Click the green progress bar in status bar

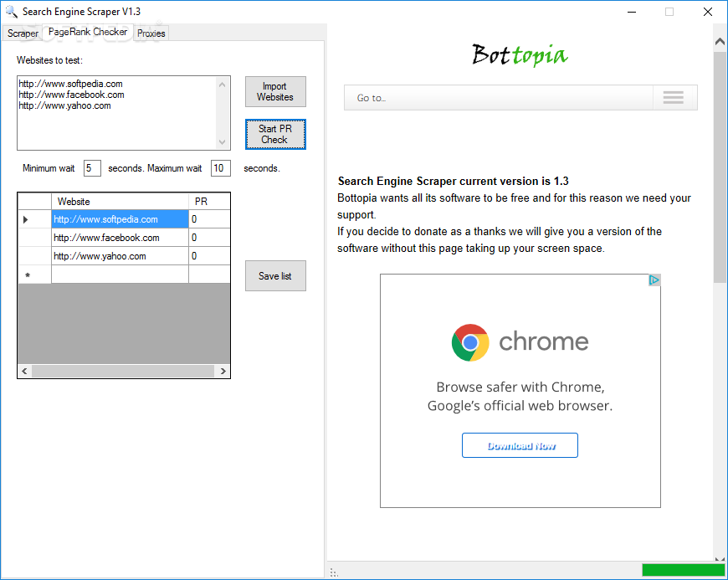(x=683, y=570)
